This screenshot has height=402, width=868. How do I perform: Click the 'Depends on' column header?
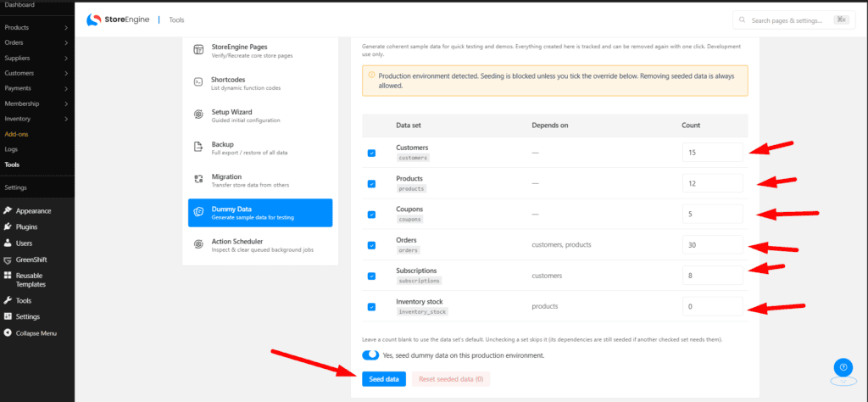tap(549, 126)
